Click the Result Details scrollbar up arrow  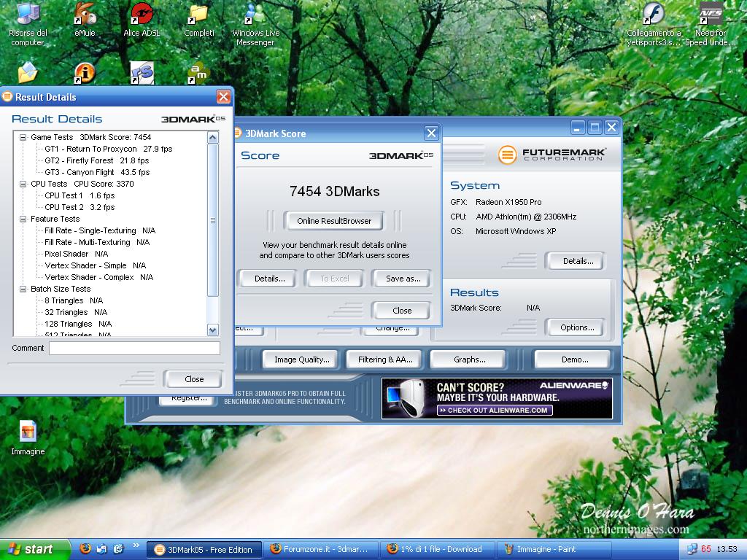pos(213,138)
